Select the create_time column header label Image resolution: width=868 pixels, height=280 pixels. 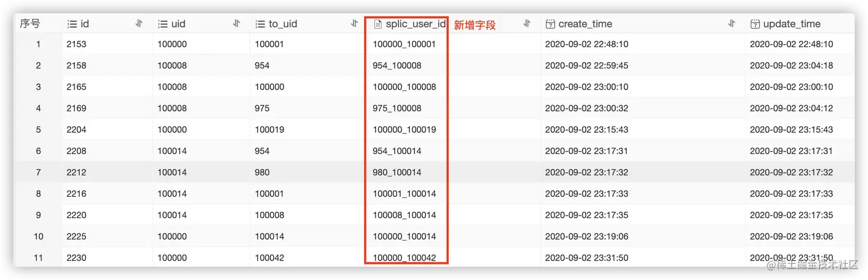pyautogui.click(x=585, y=24)
